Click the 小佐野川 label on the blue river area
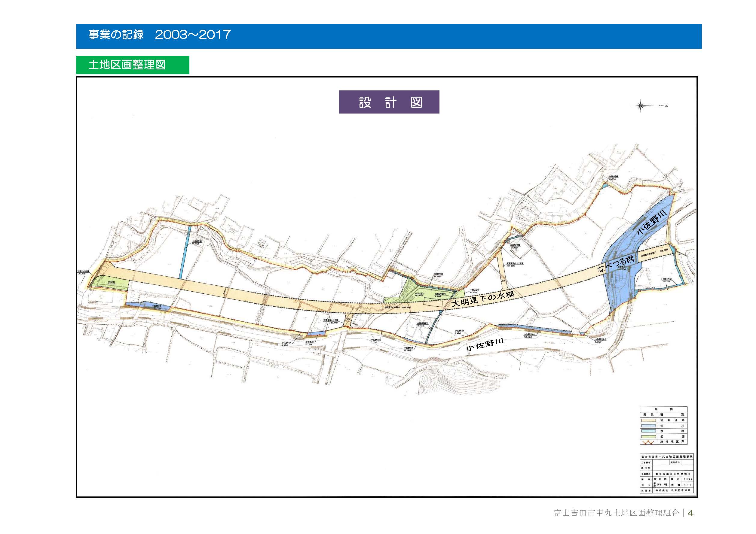Viewport: 756px width, 534px height. pos(652,223)
